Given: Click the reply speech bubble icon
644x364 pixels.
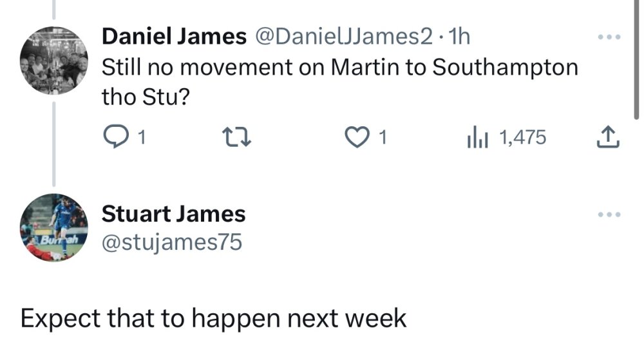Looking at the screenshot, I should (116, 137).
